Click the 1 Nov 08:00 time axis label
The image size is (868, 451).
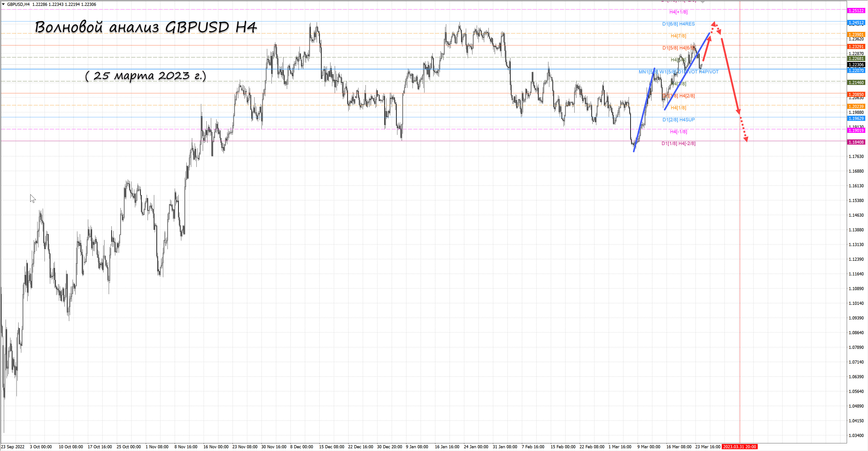pos(157,447)
